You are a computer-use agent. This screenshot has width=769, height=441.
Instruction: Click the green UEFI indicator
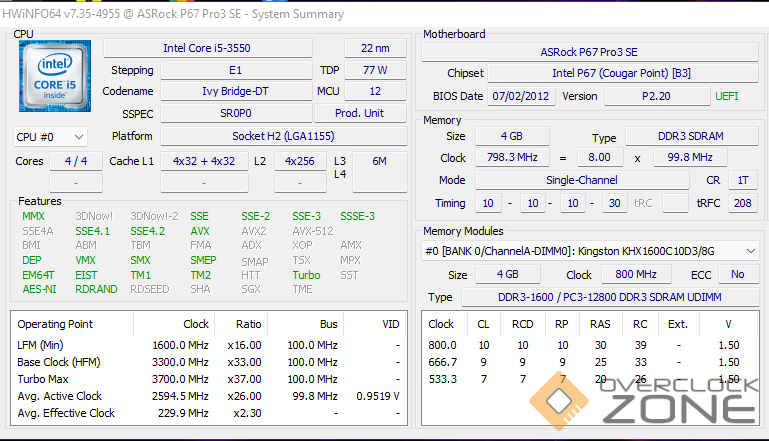point(727,96)
